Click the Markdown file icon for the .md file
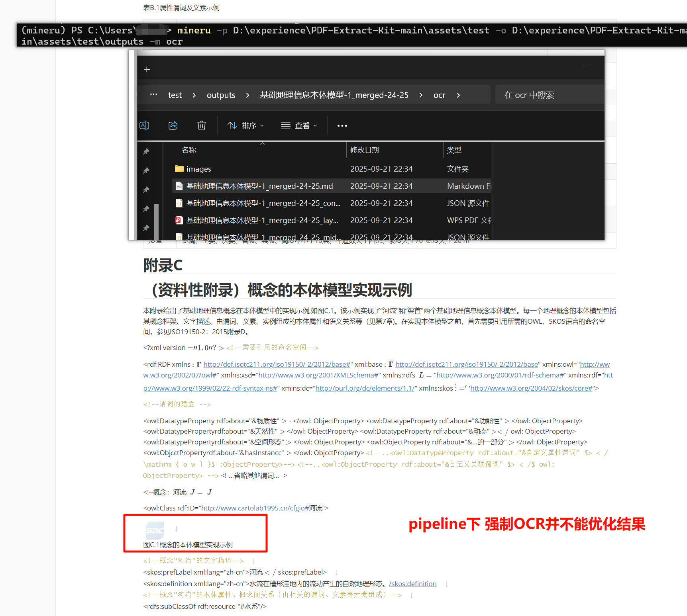The image size is (687, 616). pyautogui.click(x=179, y=186)
